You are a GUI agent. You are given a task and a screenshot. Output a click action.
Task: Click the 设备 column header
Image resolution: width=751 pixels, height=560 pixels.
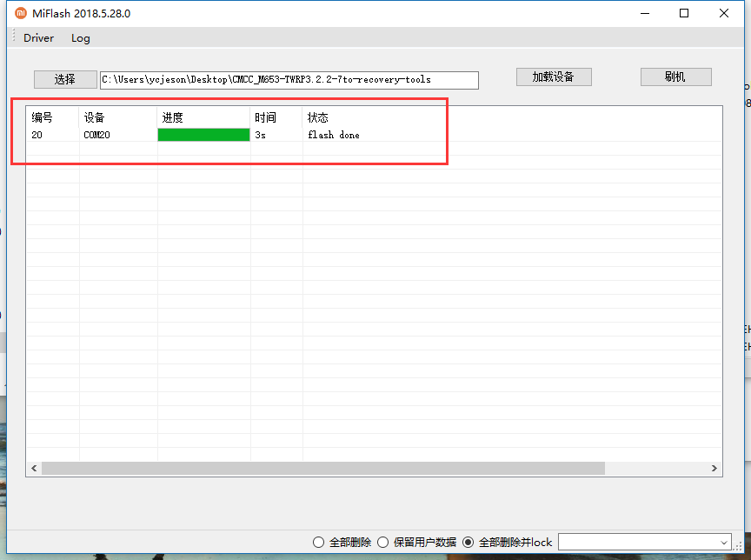94,117
